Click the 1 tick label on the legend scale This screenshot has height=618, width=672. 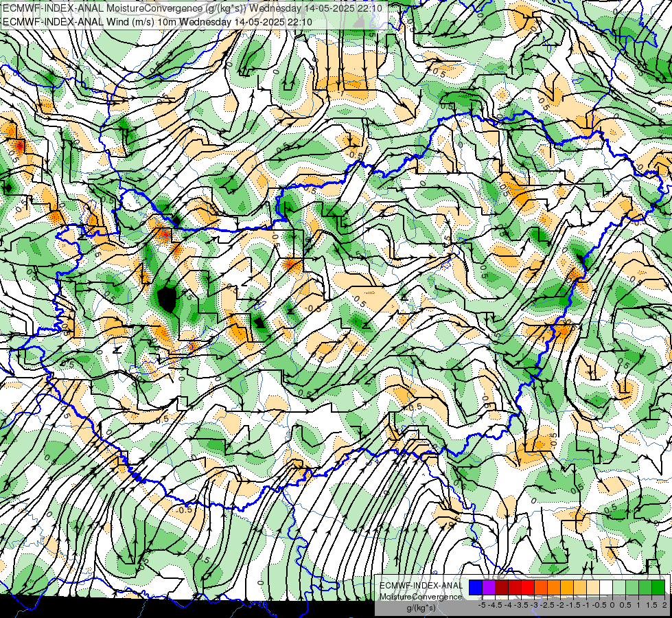(638, 605)
